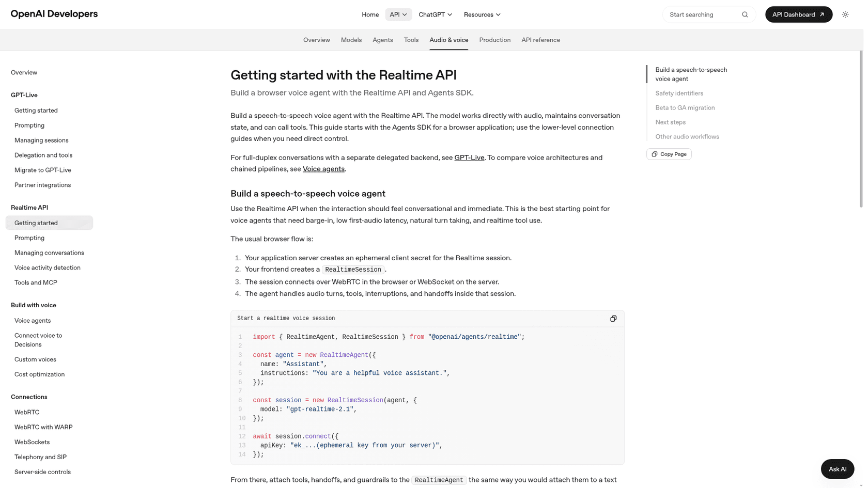Open Partner integrations sidebar page
This screenshot has width=868, height=488.
click(x=43, y=185)
